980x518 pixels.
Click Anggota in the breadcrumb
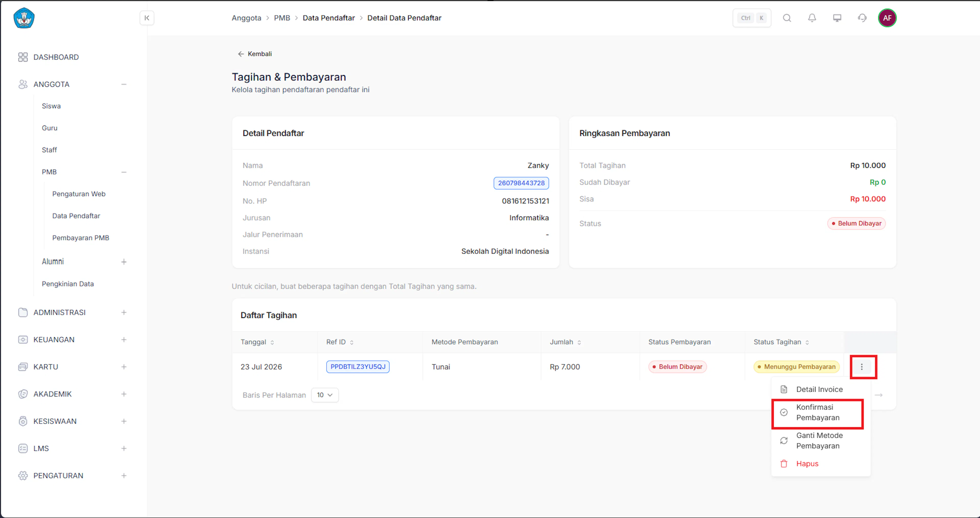247,18
